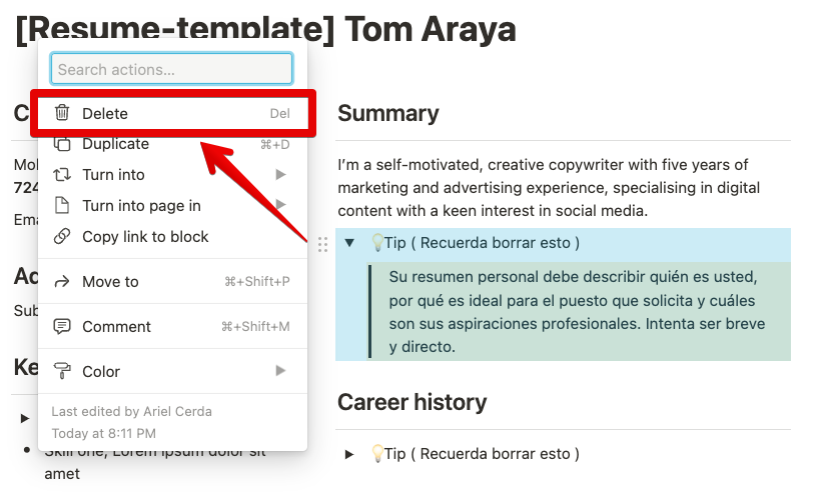Click the page title Tom Araya
The image size is (828, 493).
430,29
